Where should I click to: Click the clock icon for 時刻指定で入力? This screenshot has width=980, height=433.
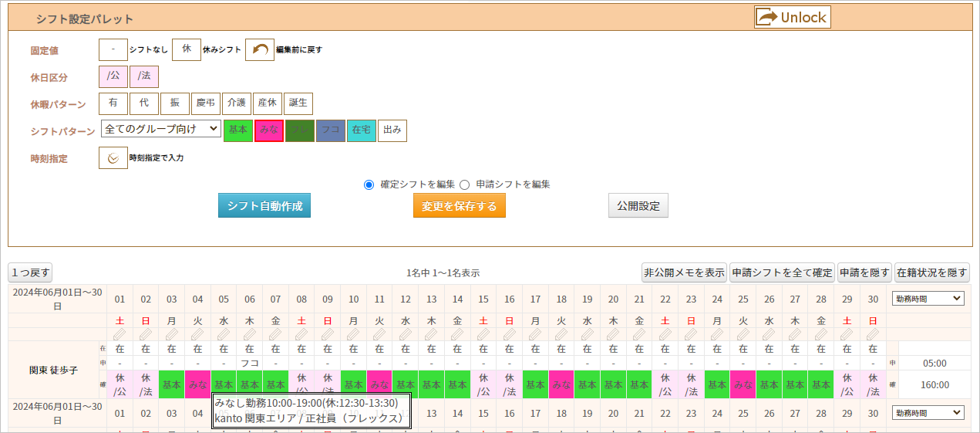pyautogui.click(x=113, y=157)
